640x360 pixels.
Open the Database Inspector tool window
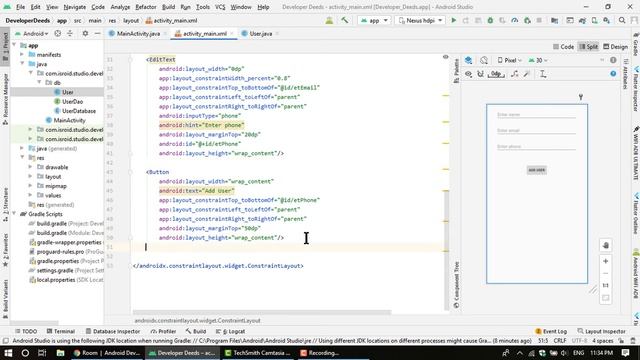[x=113, y=331]
